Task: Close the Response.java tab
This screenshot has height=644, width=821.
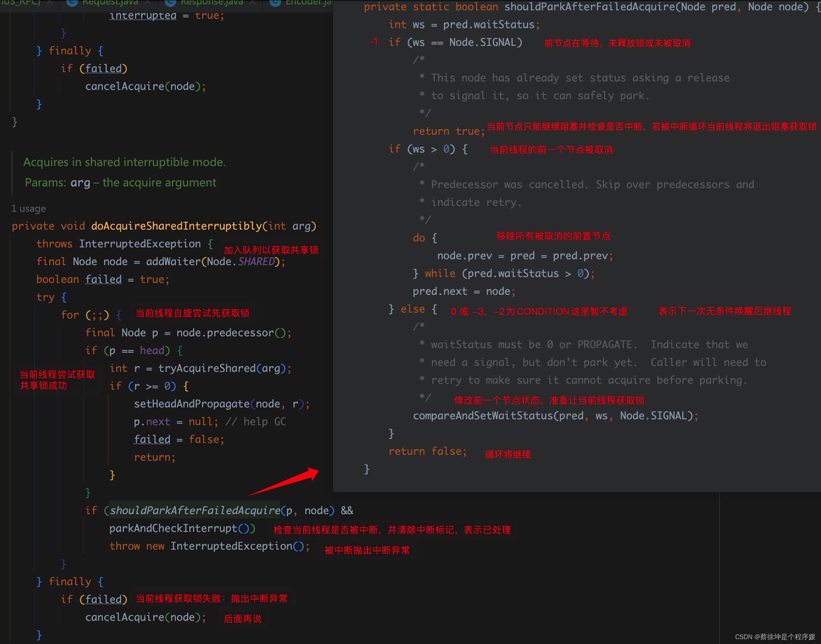Action: 252,3
